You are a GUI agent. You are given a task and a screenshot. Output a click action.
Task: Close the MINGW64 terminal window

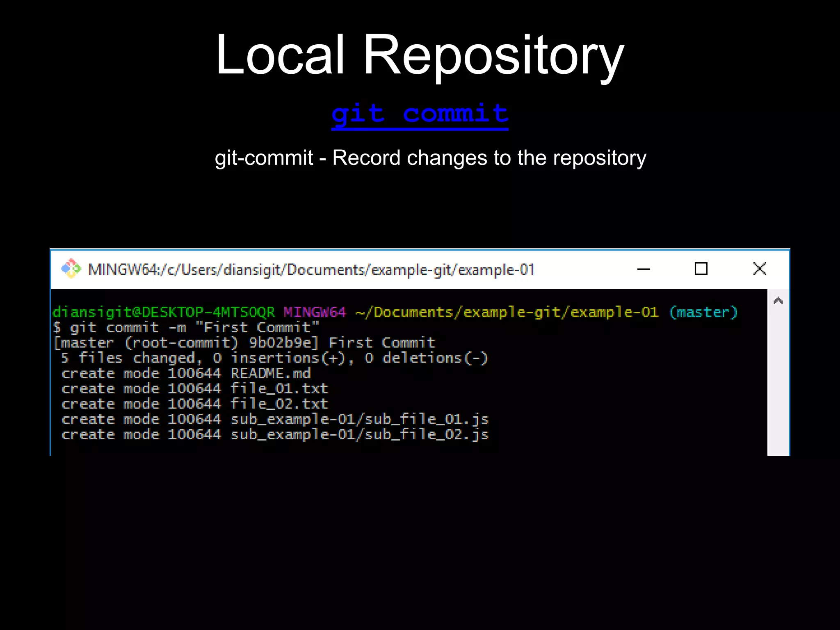pos(760,269)
